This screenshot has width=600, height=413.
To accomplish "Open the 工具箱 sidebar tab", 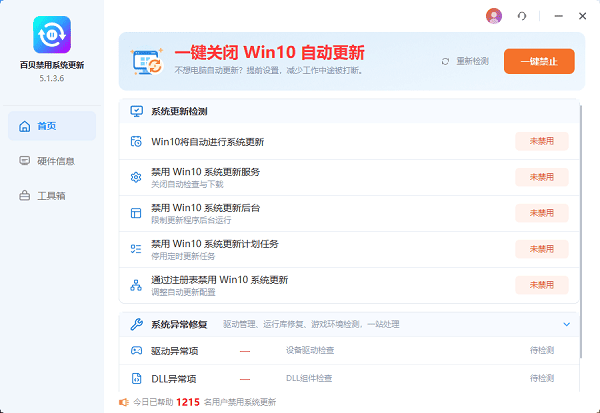I will tap(52, 196).
